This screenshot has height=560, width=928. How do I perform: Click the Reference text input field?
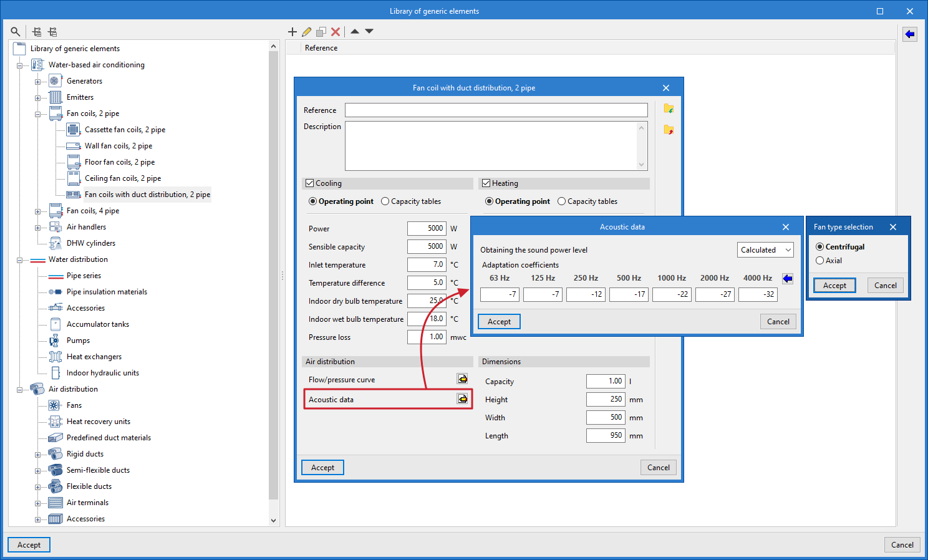496,110
